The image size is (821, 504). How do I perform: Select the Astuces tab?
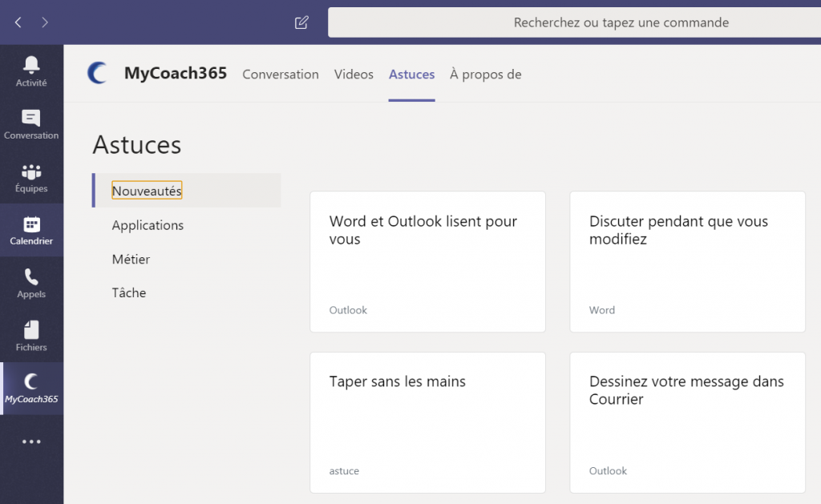411,75
